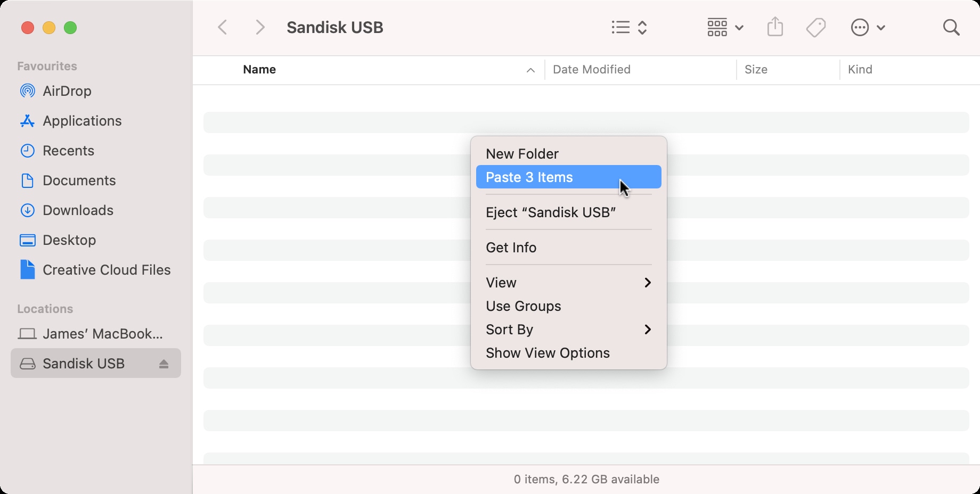Open the list view style switcher

click(629, 27)
